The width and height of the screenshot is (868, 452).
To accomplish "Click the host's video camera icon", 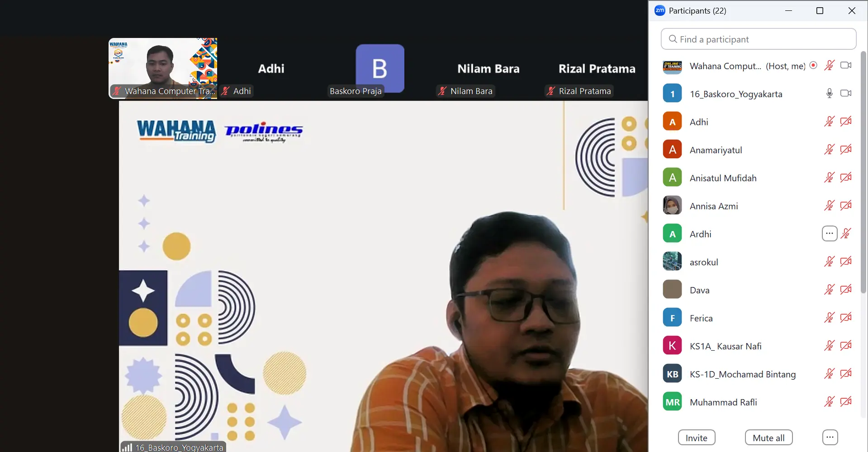I will click(846, 66).
